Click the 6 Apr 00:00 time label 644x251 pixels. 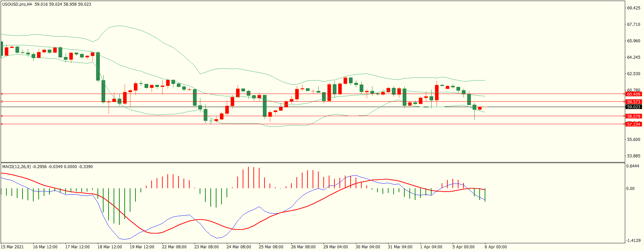tap(496, 247)
